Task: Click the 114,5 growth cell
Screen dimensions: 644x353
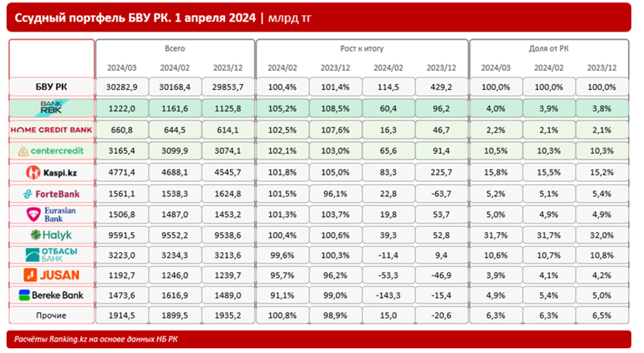Action: pyautogui.click(x=388, y=87)
